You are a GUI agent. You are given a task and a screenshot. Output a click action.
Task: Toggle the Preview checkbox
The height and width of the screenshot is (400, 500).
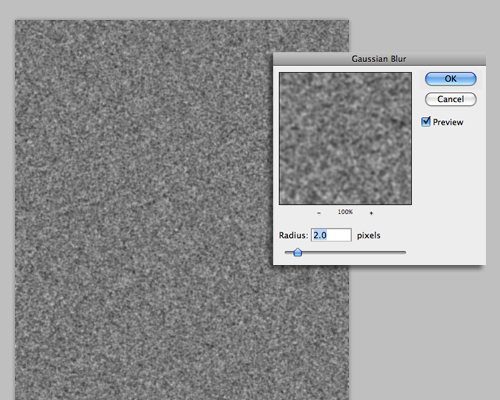426,122
